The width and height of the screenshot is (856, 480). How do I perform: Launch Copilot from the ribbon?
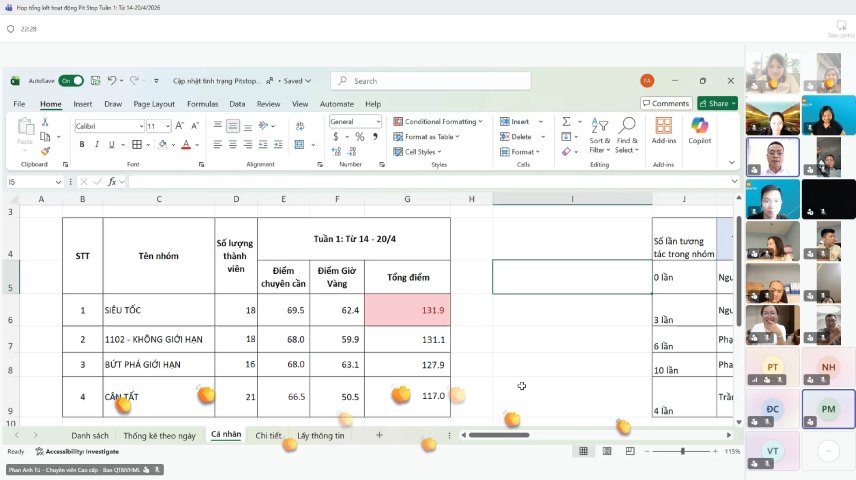tap(699, 131)
